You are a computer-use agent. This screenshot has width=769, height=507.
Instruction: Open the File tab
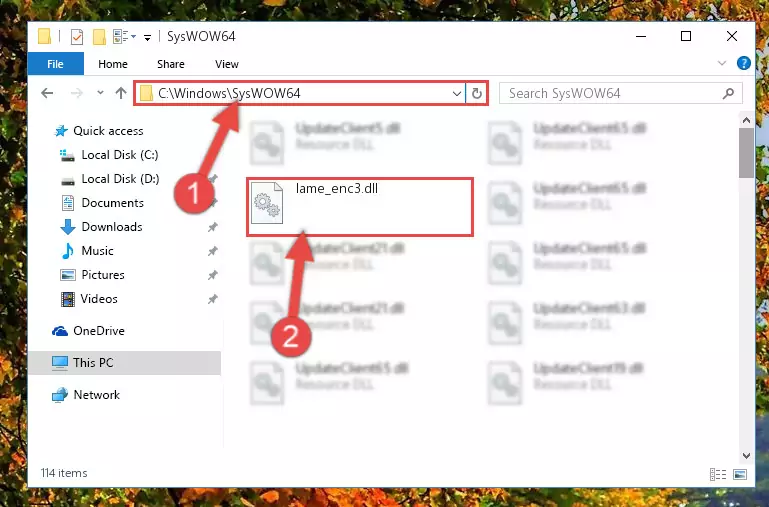[x=55, y=64]
